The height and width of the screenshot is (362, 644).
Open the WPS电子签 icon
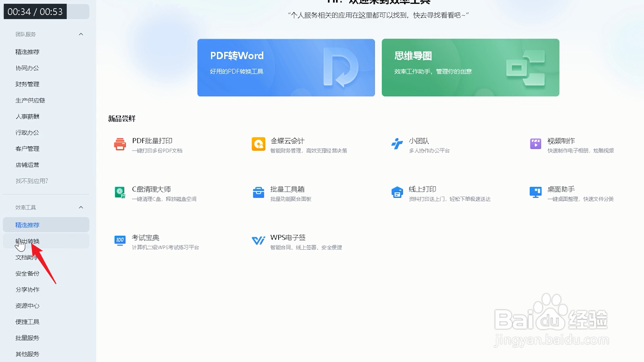tap(258, 241)
